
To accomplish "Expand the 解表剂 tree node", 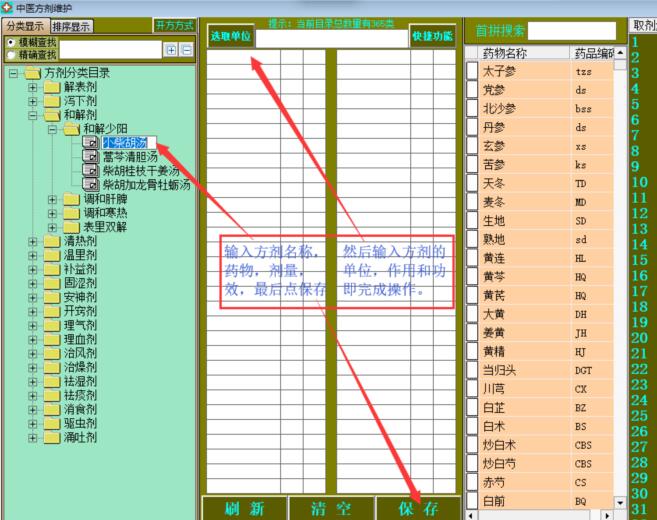I will point(32,87).
